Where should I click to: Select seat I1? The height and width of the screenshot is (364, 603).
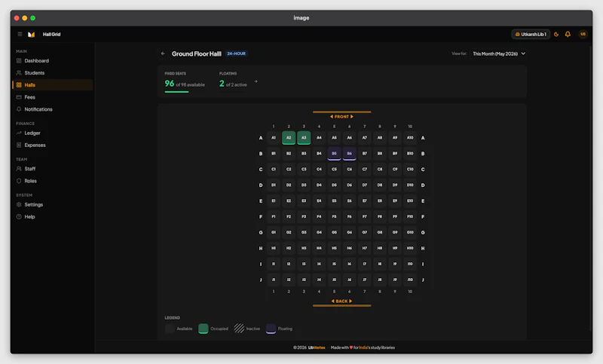pyautogui.click(x=274, y=264)
